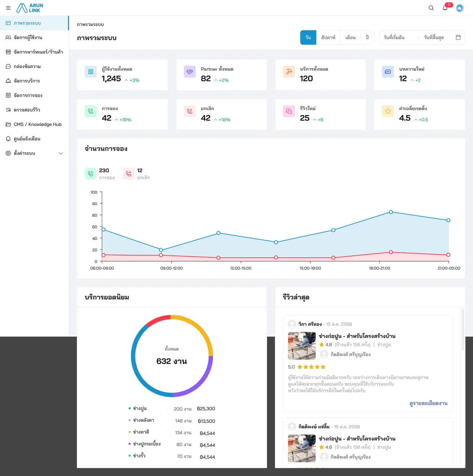Open notifications bell with badge 11
The image size is (473, 476).
click(x=446, y=7)
